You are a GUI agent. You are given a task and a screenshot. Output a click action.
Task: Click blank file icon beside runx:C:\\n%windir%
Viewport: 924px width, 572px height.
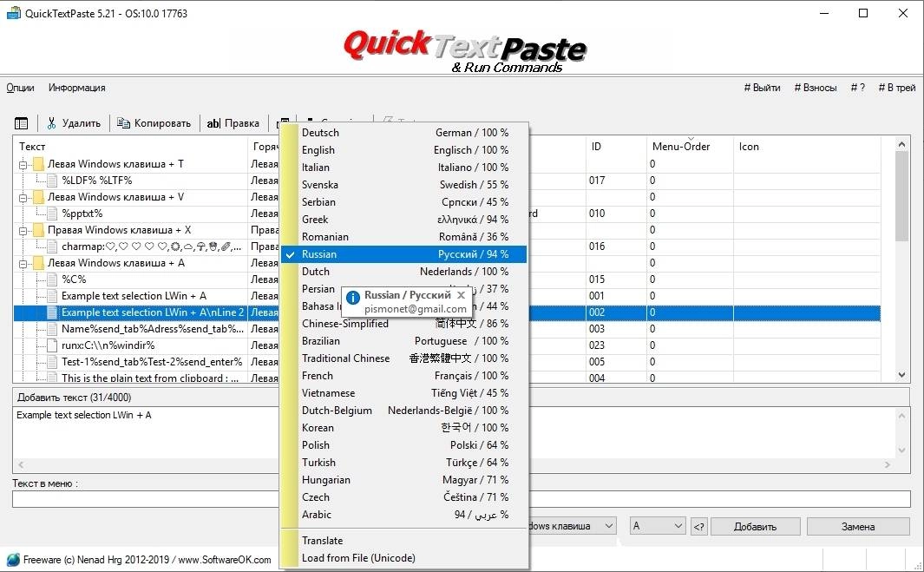[52, 345]
